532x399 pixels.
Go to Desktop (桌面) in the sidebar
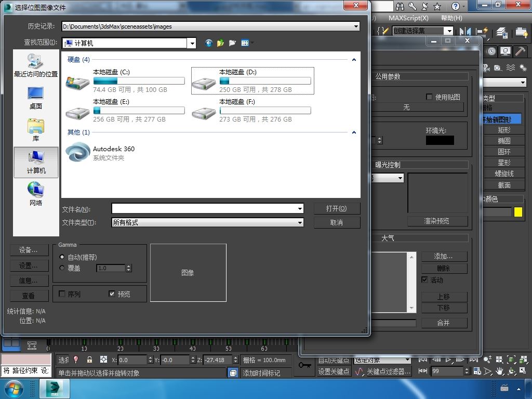[x=36, y=98]
